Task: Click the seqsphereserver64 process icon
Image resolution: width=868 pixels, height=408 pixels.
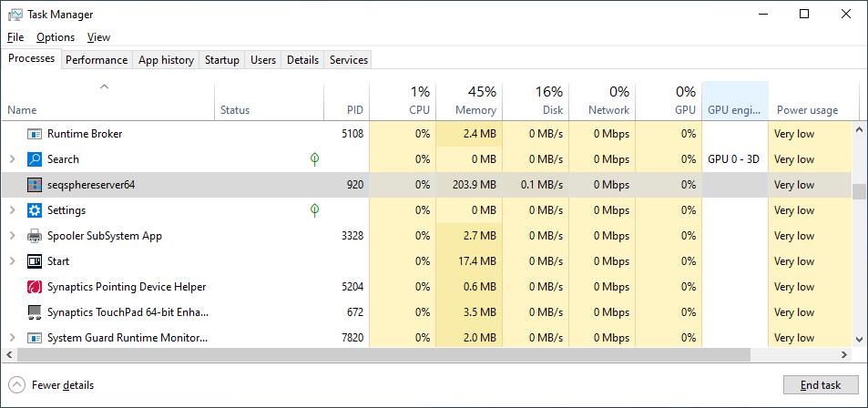Action: (35, 185)
